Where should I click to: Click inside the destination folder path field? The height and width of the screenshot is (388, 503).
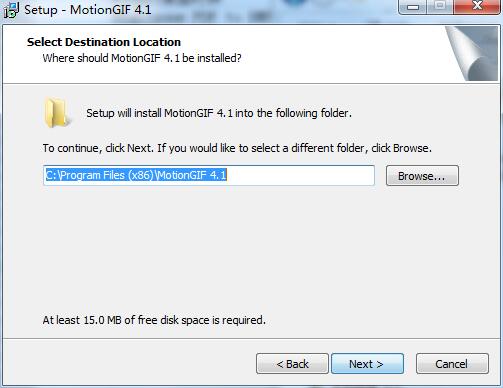click(x=209, y=175)
